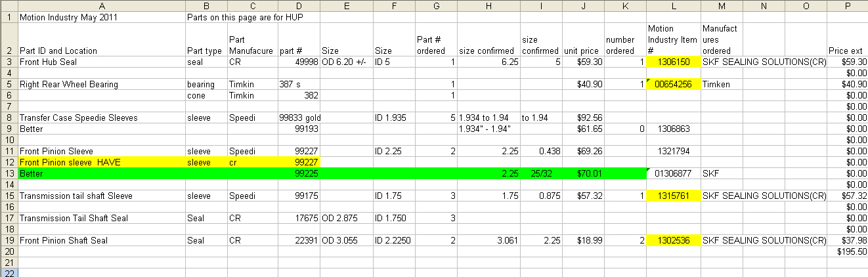The image size is (868, 277).
Task: Click 'ID 2.2250' size cell
Action: [394, 240]
